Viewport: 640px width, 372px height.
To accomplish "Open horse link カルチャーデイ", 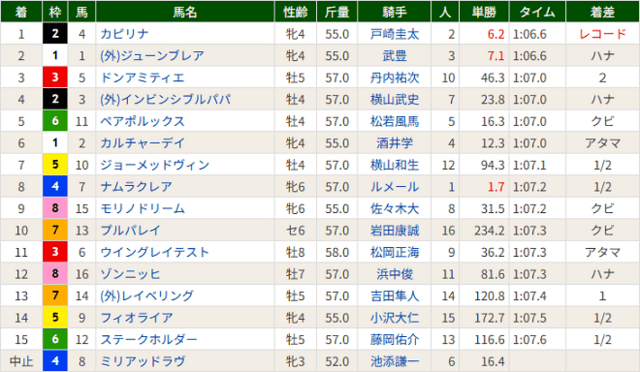I will 142,143.
